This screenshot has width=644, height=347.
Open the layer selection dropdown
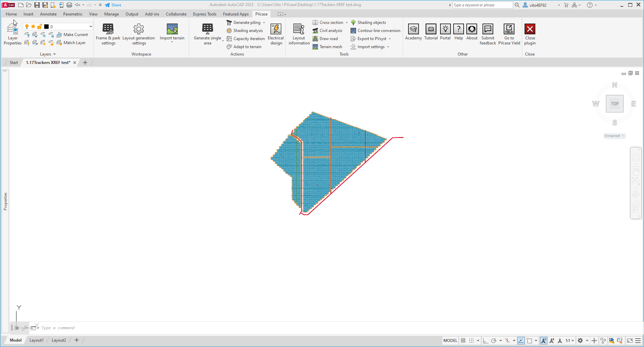(x=91, y=27)
